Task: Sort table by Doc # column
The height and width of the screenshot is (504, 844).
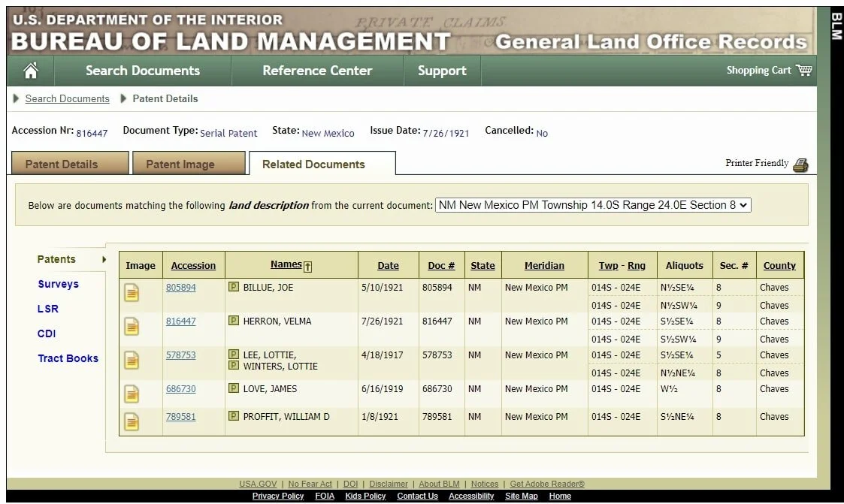Action: click(441, 266)
